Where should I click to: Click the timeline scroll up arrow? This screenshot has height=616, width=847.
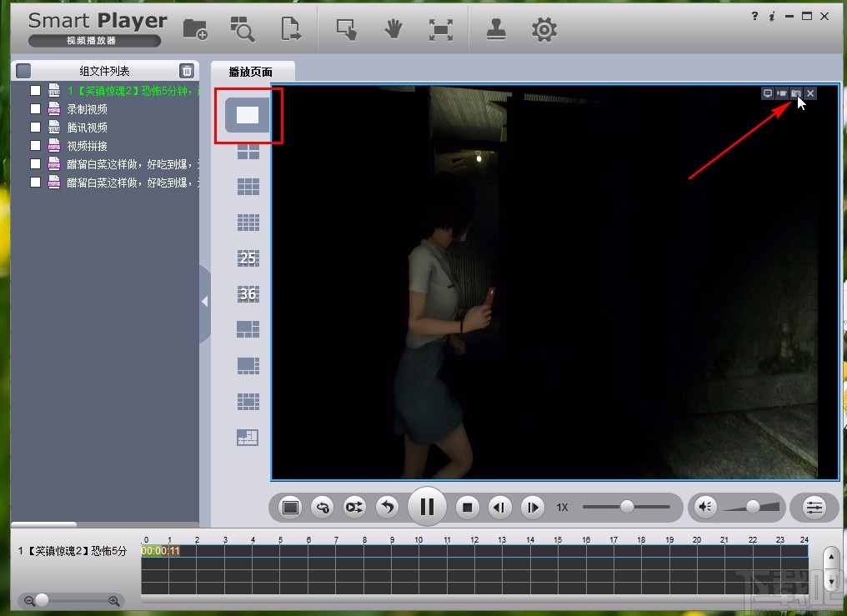coord(830,557)
